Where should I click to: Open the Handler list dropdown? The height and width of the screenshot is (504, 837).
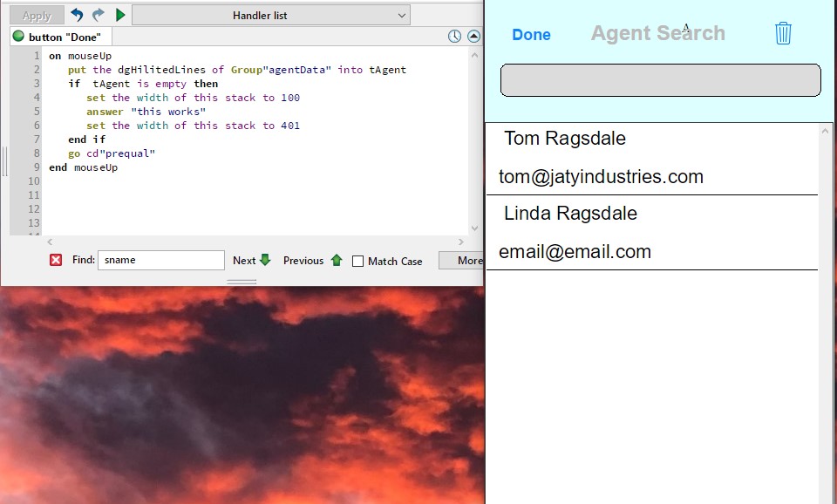point(271,16)
